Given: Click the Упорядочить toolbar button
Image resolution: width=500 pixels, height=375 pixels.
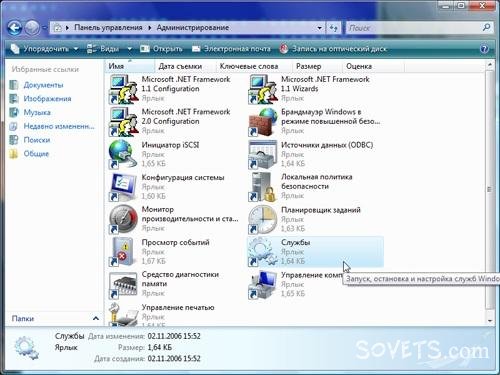Looking at the screenshot, I should click(44, 49).
